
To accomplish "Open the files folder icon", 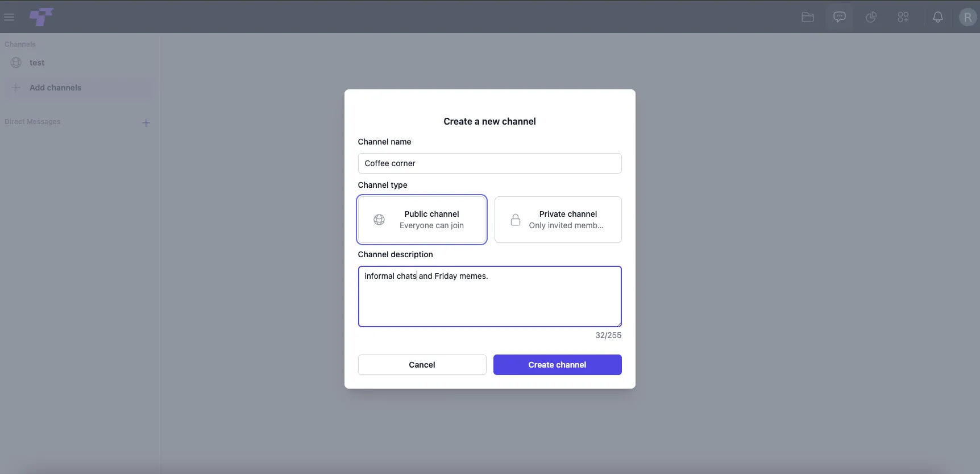I will [808, 17].
